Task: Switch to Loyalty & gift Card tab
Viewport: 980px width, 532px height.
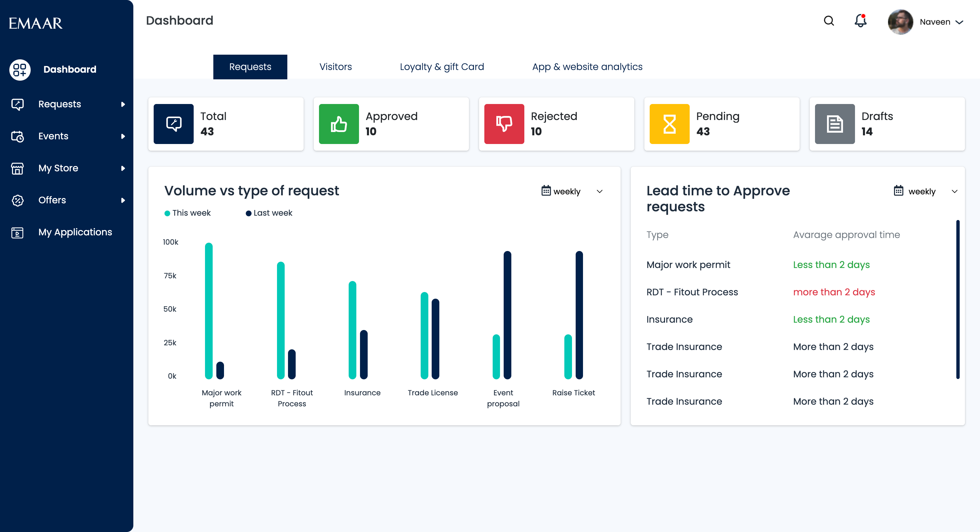Action: point(442,67)
